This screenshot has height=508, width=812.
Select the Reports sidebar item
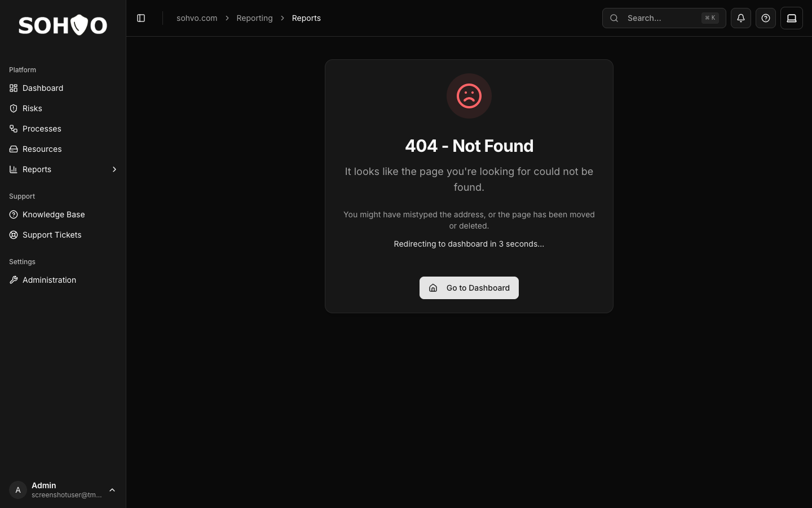(63, 169)
